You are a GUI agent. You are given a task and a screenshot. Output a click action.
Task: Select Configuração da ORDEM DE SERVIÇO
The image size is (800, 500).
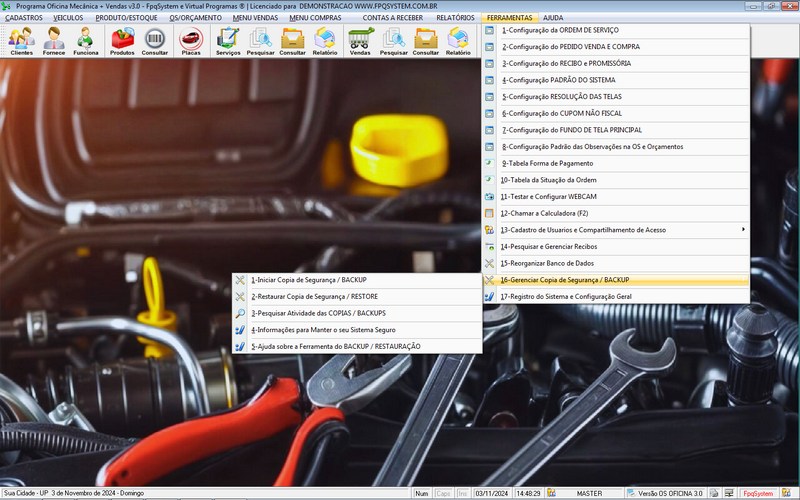tap(559, 30)
